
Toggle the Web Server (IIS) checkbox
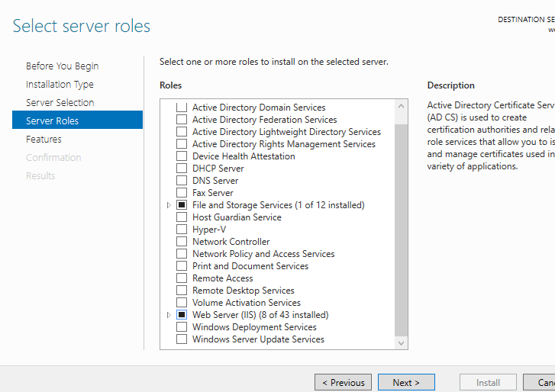pos(182,314)
